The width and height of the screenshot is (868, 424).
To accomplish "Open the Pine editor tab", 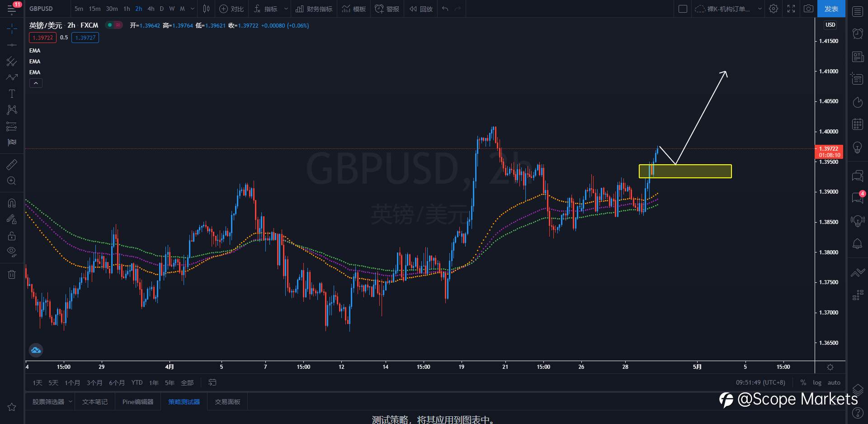I will coord(137,402).
